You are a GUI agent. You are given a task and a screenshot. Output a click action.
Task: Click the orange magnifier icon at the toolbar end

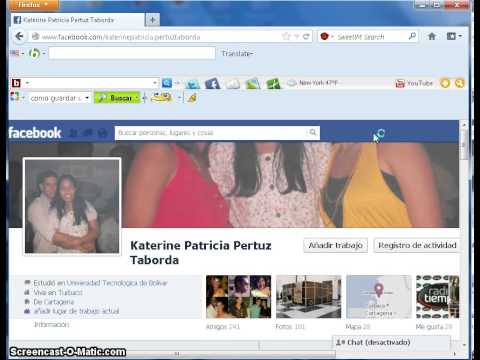point(459,83)
